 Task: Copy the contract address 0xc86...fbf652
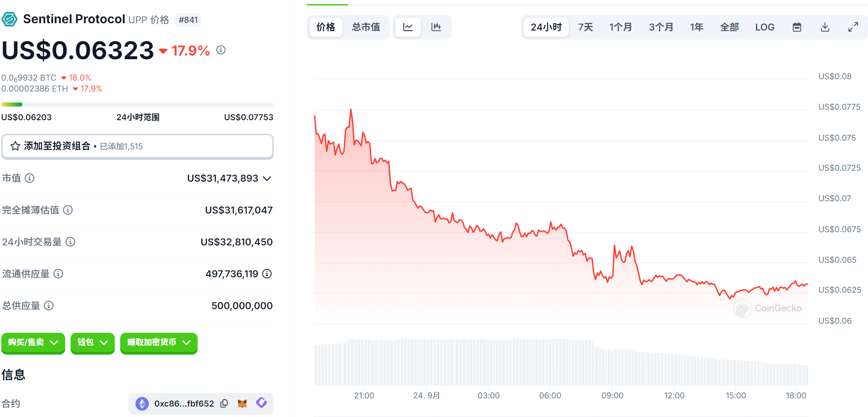[224, 403]
